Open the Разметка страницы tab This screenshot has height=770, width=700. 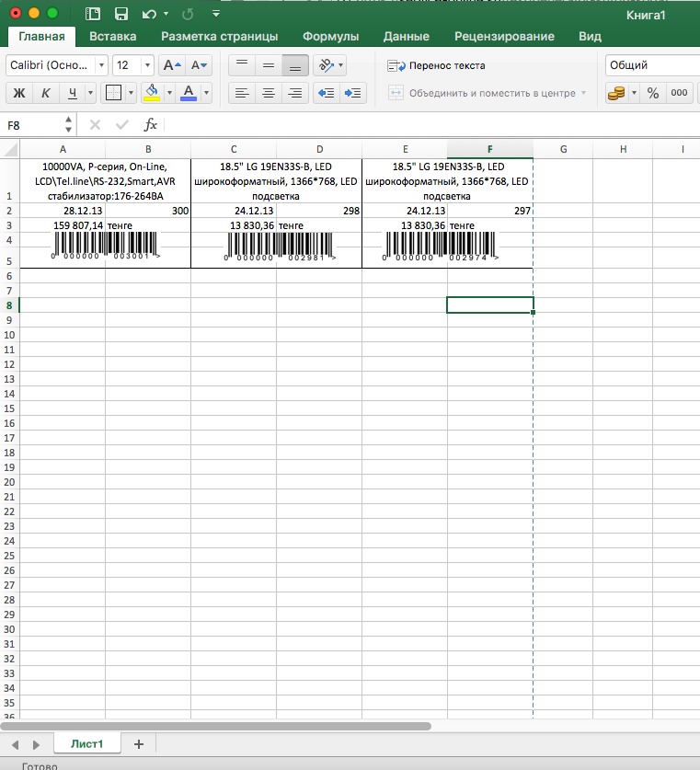219,37
